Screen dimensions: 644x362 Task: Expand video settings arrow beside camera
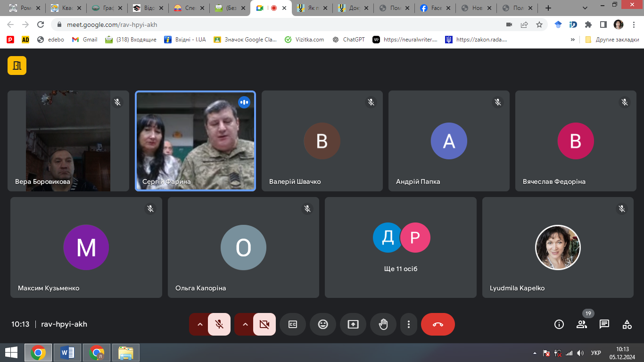(x=245, y=324)
